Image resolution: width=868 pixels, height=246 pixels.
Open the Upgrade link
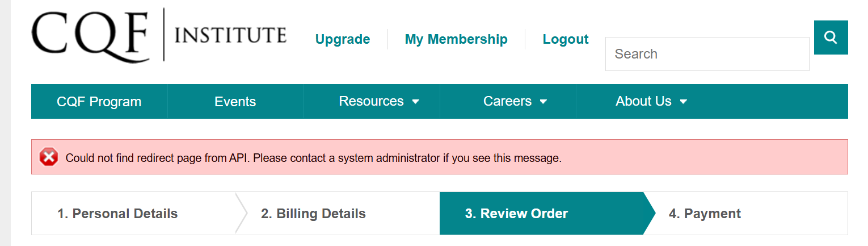[x=343, y=39]
